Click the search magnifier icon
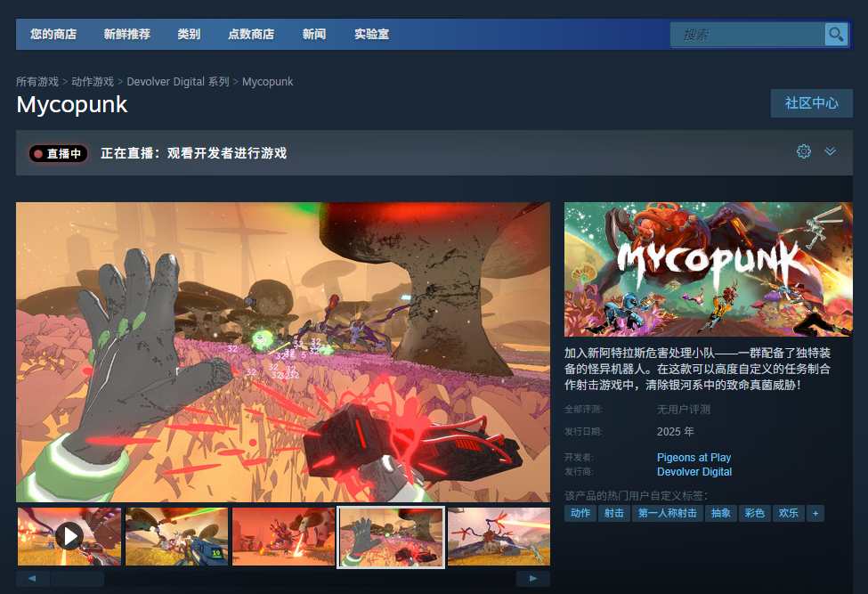The height and width of the screenshot is (594, 868). (836, 35)
